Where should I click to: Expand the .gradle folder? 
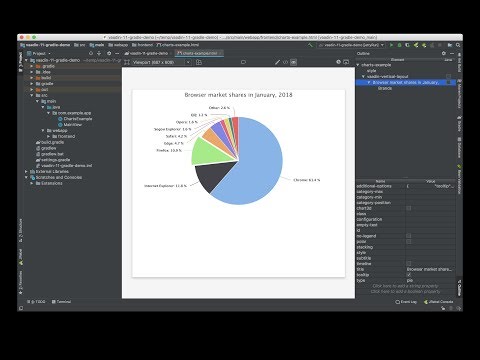pos(32,66)
